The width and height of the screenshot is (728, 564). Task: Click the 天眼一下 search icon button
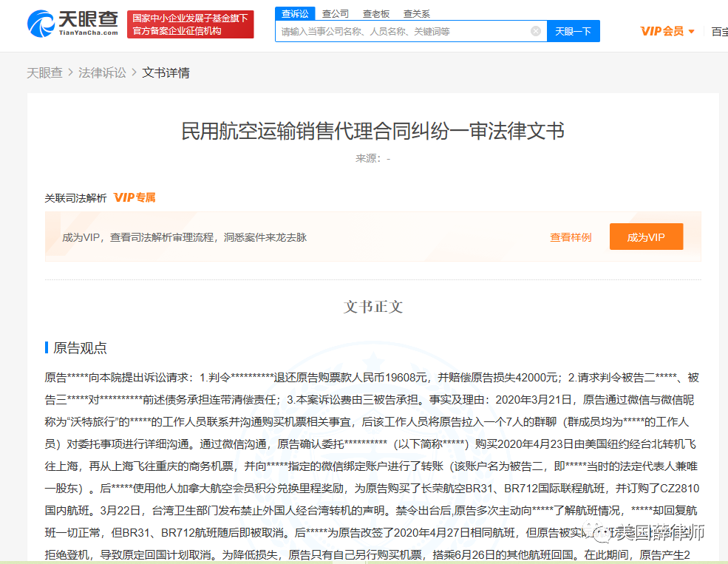coord(573,31)
